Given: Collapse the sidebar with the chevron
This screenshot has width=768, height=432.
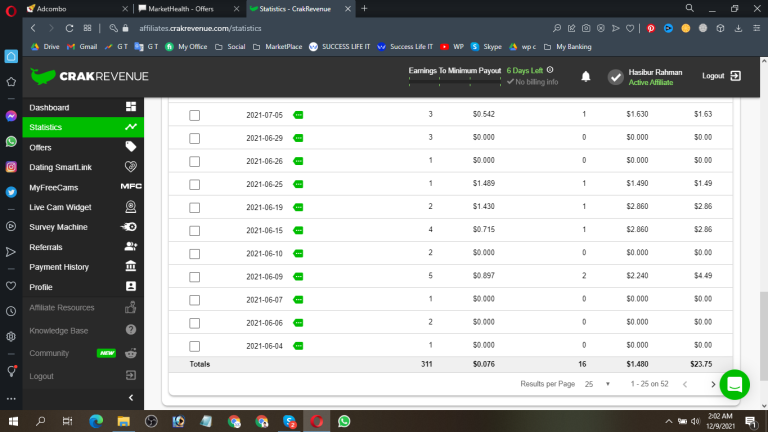Looking at the screenshot, I should (x=131, y=398).
